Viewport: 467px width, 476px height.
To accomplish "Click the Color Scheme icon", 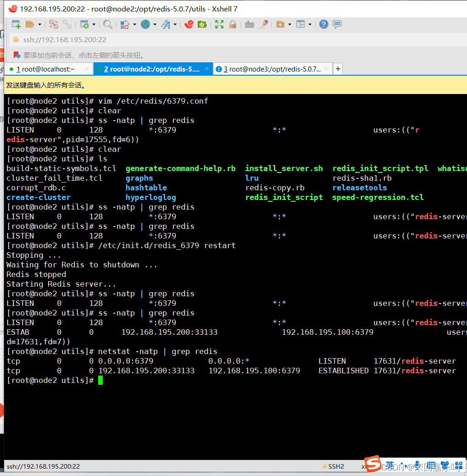I will [x=125, y=24].
